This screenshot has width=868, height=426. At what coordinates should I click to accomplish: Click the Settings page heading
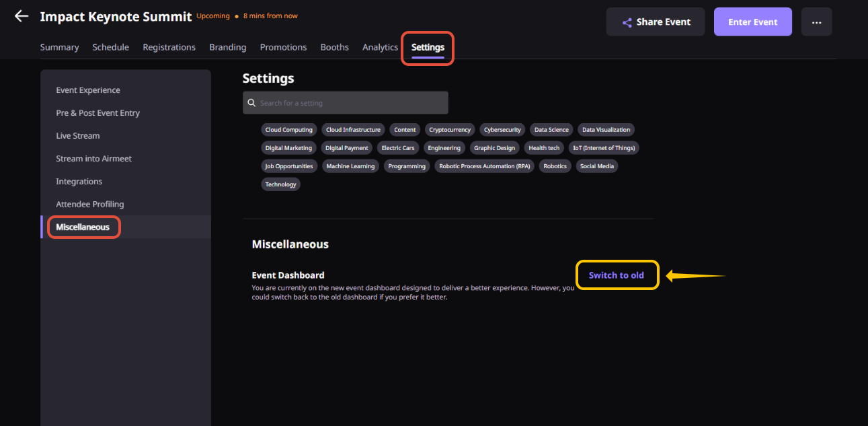coord(268,79)
